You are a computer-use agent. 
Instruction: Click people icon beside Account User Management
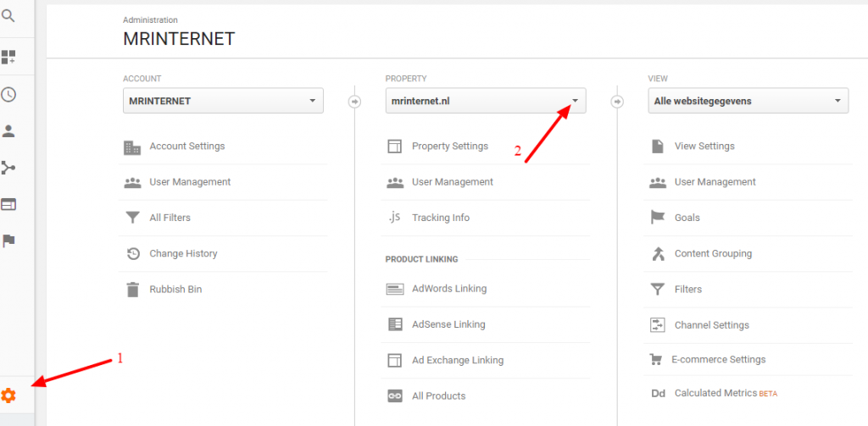pos(132,183)
